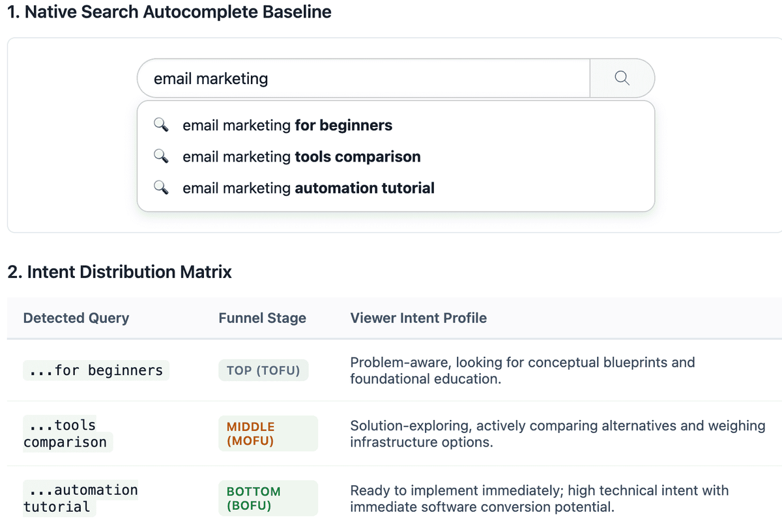Click the 'Problem-aware' intent description text
Screen dimensions: 782x532
pos(523,371)
